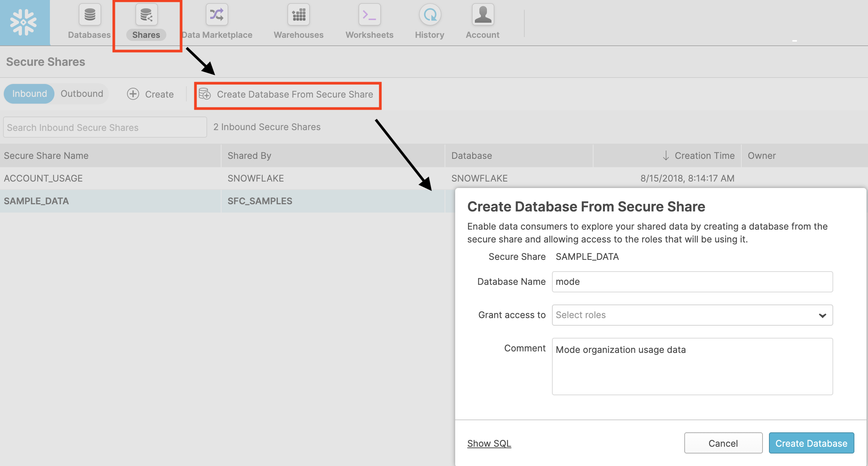
Task: Click the plus circle icon beside Create
Action: point(133,94)
